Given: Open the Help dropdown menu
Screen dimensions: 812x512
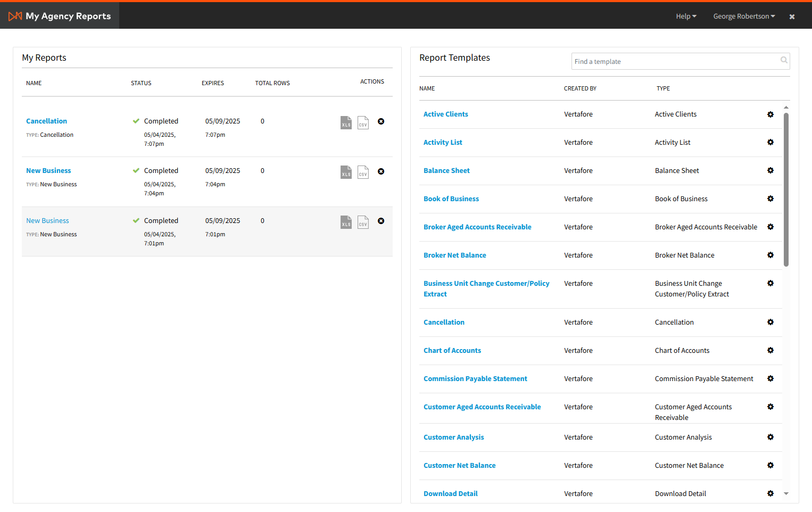Looking at the screenshot, I should pos(686,16).
